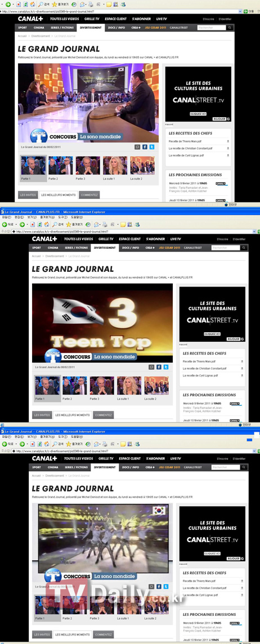Stop loading in the studio-scene browser toolbar

point(19,4)
